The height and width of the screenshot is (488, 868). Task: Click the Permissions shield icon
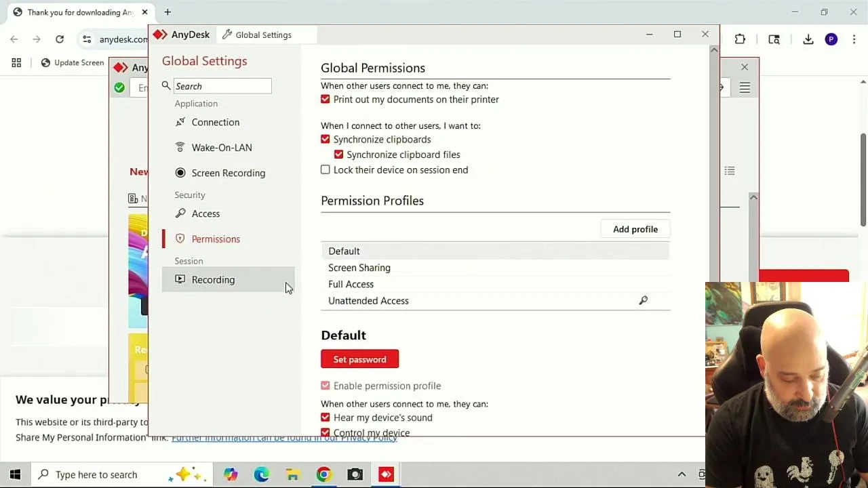180,239
